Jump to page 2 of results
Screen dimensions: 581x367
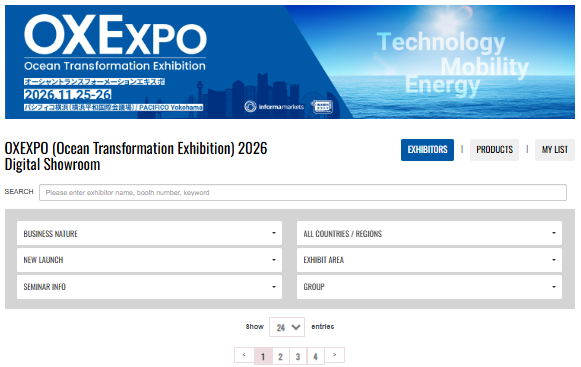pyautogui.click(x=280, y=356)
